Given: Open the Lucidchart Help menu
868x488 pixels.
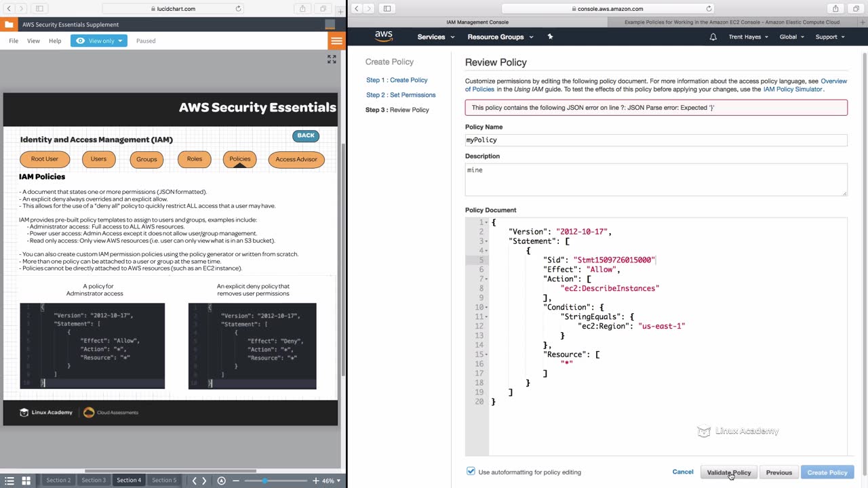Looking at the screenshot, I should coord(55,41).
